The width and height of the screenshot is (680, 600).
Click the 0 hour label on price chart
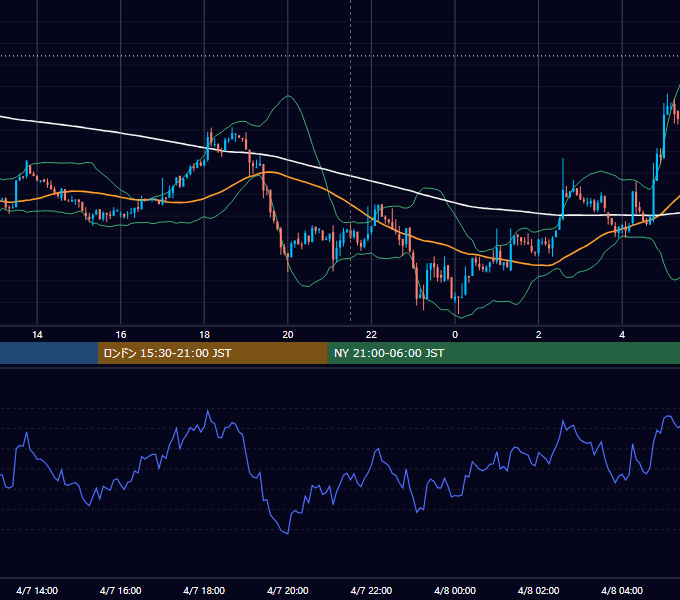(x=455, y=335)
